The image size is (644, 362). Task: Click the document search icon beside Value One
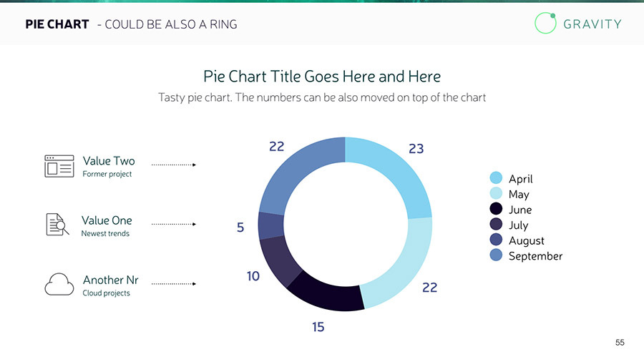coord(57,225)
